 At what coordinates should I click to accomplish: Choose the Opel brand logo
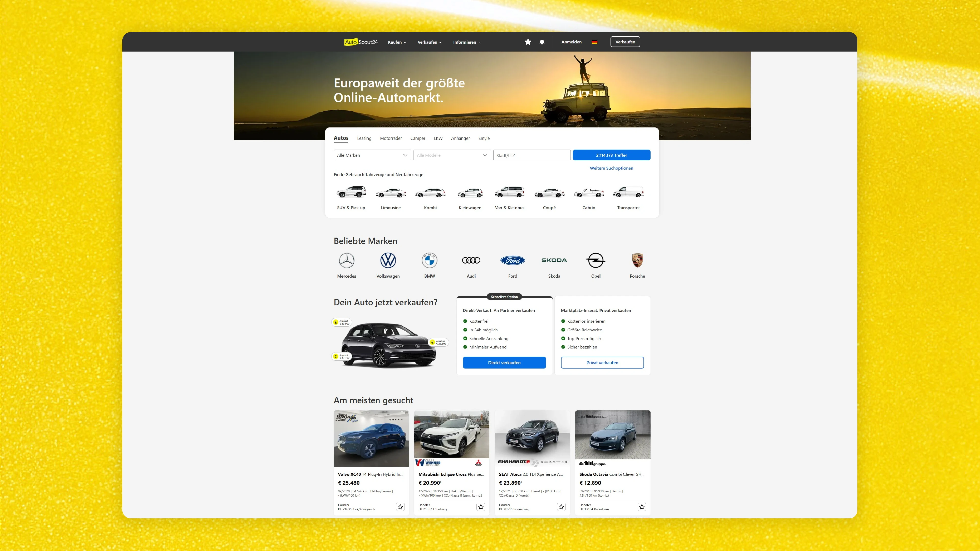click(x=595, y=260)
